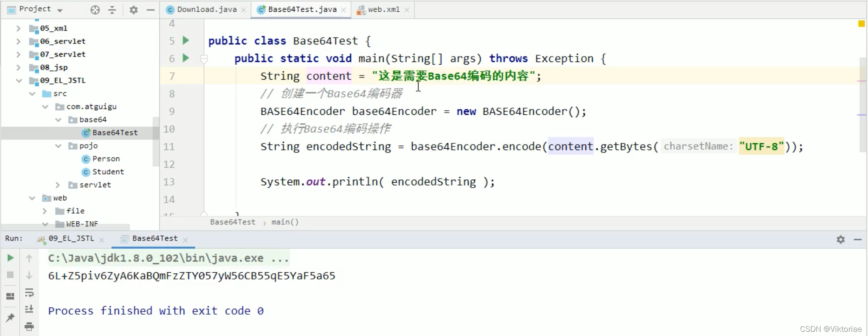868x336 pixels.
Task: Collapse the com.atguigu package
Action: click(x=45, y=106)
